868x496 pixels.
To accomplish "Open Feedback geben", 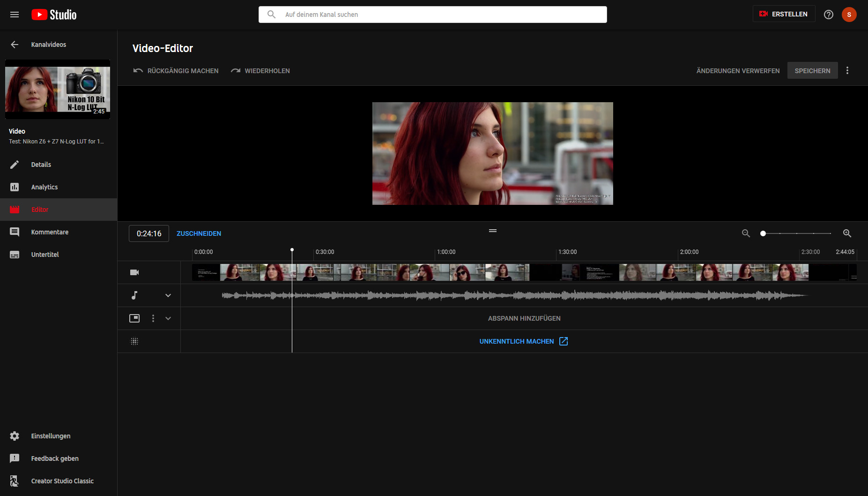I will (55, 458).
